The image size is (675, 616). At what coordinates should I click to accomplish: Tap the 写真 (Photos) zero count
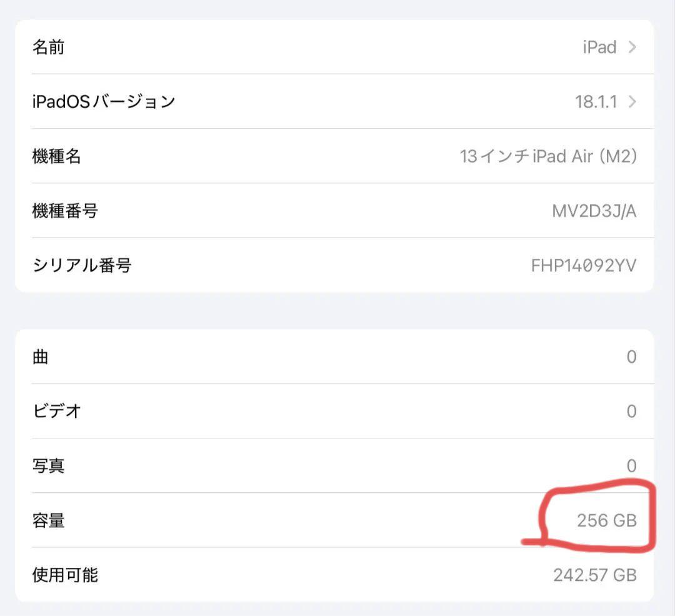[x=631, y=465]
